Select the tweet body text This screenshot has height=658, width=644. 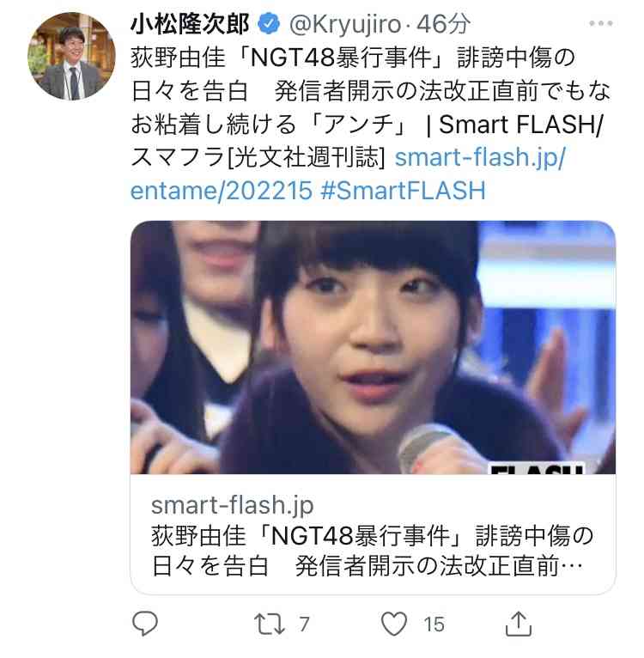coord(371,124)
